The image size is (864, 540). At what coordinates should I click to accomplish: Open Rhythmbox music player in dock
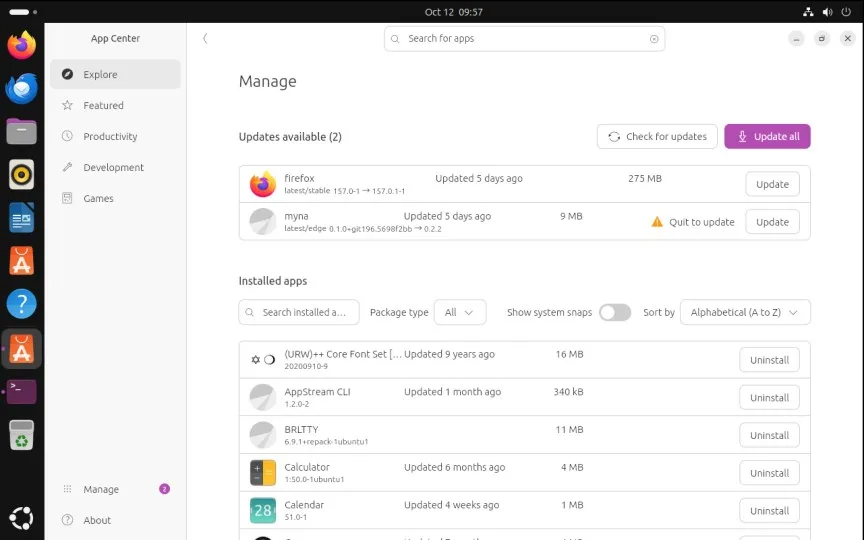tap(21, 175)
